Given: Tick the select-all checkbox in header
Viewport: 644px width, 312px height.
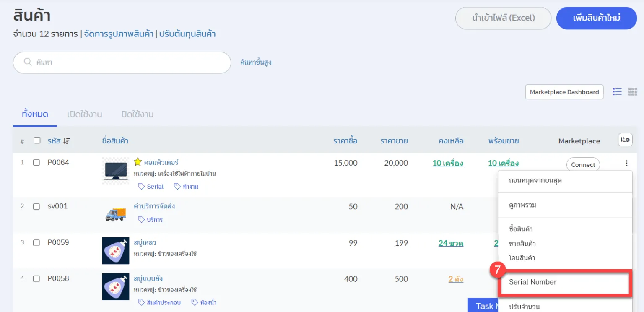Looking at the screenshot, I should tap(37, 140).
